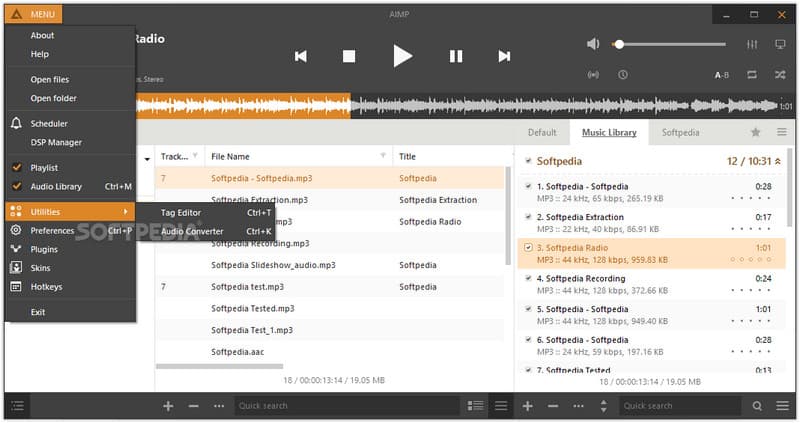Screen dimensions: 800x423
Task: Open the File Name column filter dropdown
Action: point(382,156)
